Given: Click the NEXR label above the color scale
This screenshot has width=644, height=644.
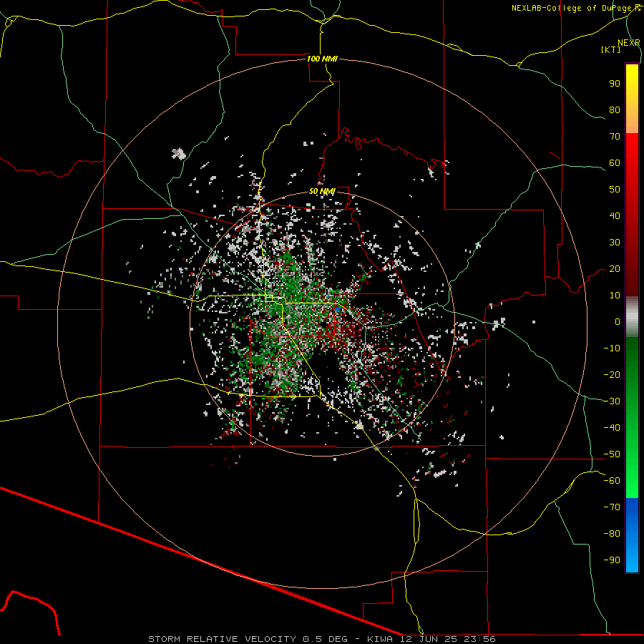Looking at the screenshot, I should pos(628,43).
